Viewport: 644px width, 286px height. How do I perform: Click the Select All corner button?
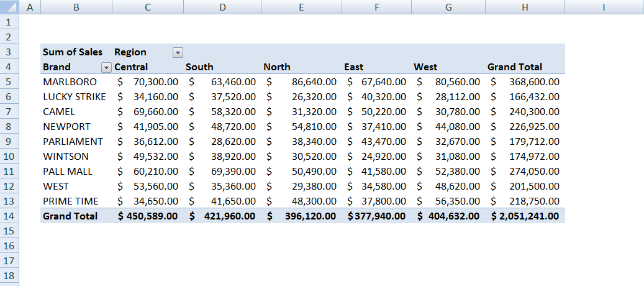pos(9,7)
